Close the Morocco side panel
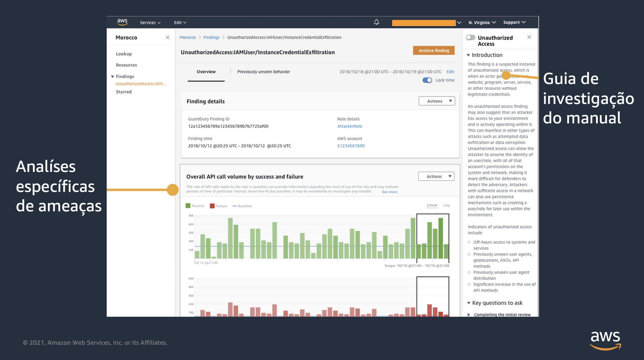The image size is (644, 360). coord(167,37)
